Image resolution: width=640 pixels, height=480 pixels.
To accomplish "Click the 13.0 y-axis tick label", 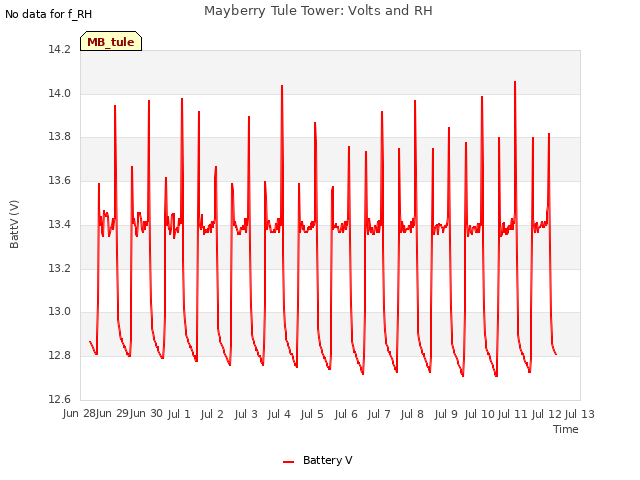I will pyautogui.click(x=60, y=312).
